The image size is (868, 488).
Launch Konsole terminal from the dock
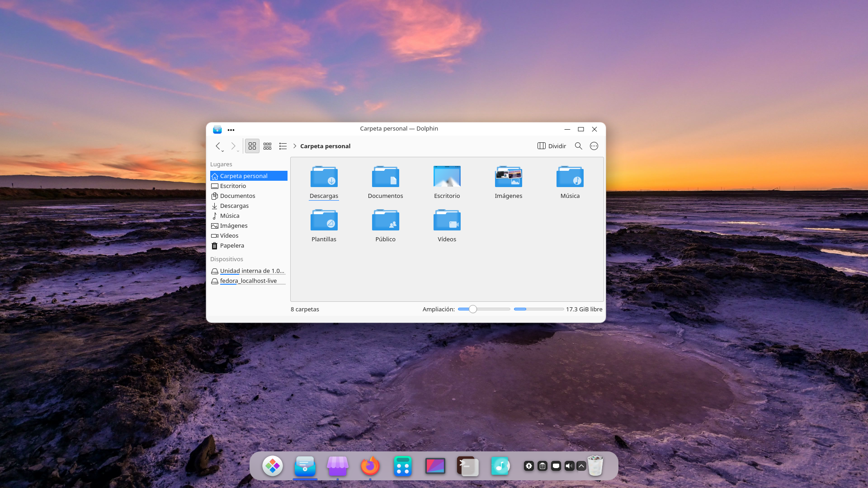[468, 466]
